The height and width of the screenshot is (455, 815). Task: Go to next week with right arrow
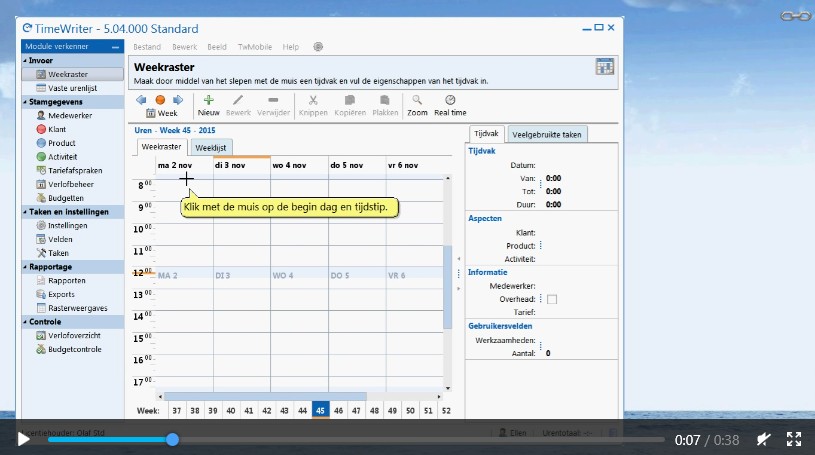pyautogui.click(x=178, y=100)
